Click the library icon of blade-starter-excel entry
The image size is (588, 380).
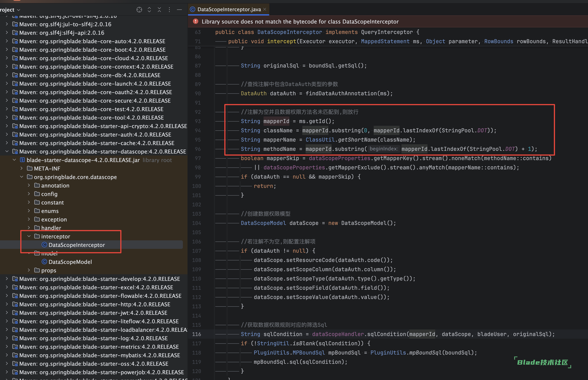(x=15, y=287)
